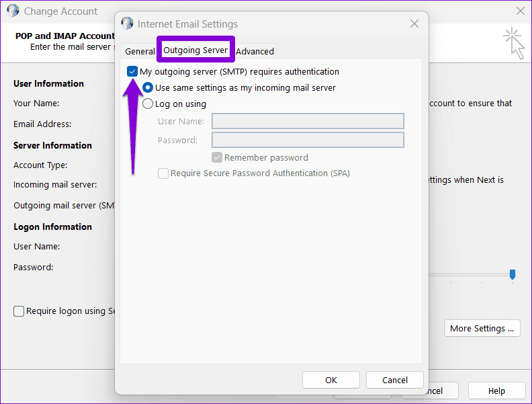
Task: Open More Settings ... button
Action: click(482, 328)
